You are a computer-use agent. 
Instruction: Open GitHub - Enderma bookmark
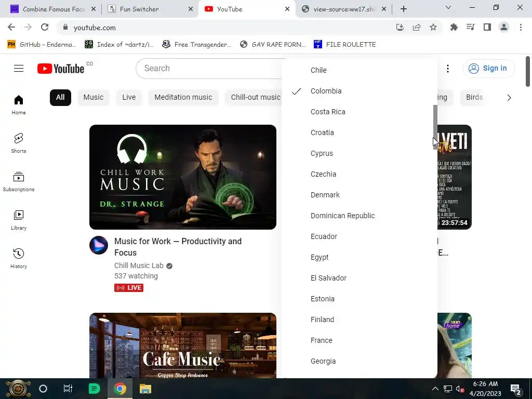42,45
